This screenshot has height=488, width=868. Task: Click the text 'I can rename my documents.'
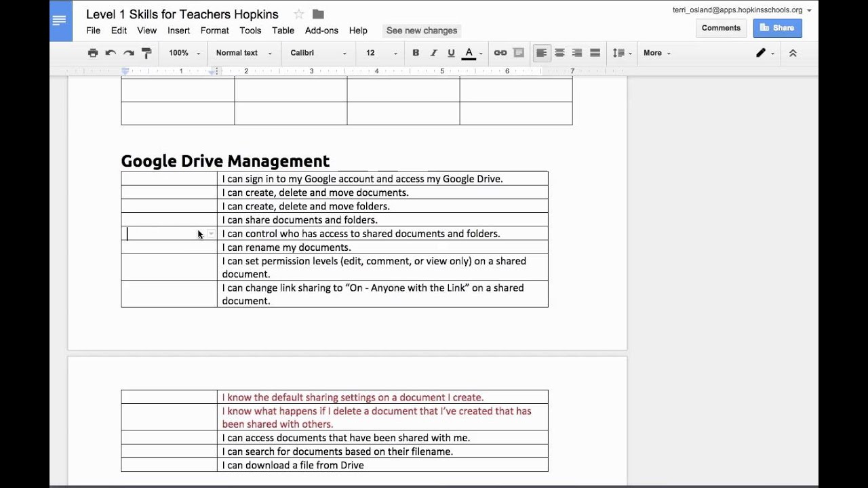(286, 247)
